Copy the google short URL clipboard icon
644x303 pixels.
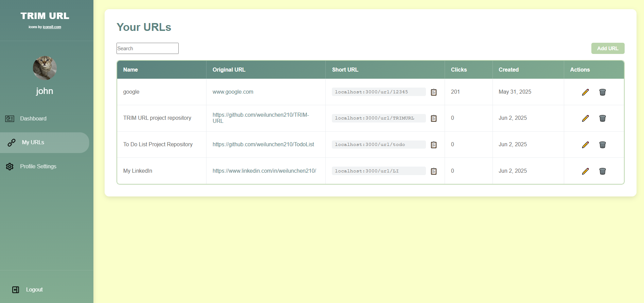coord(434,92)
